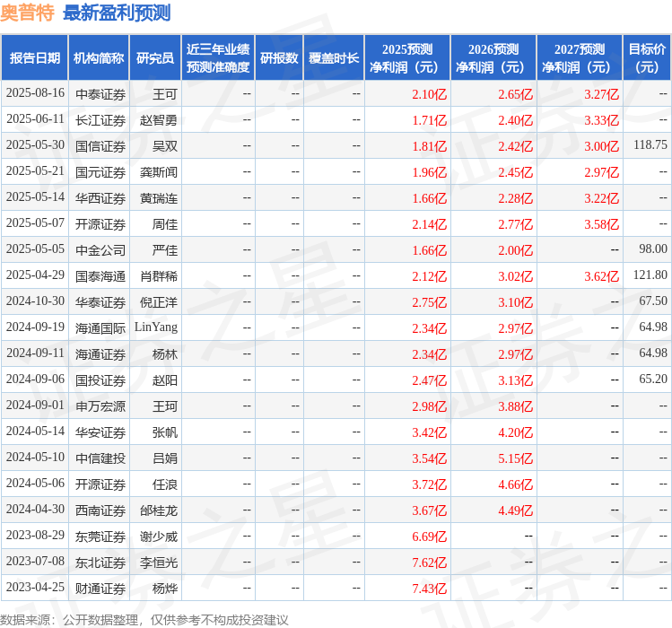Select institution 西南证券
Image resolution: width=672 pixels, height=628 pixels.
coord(100,510)
